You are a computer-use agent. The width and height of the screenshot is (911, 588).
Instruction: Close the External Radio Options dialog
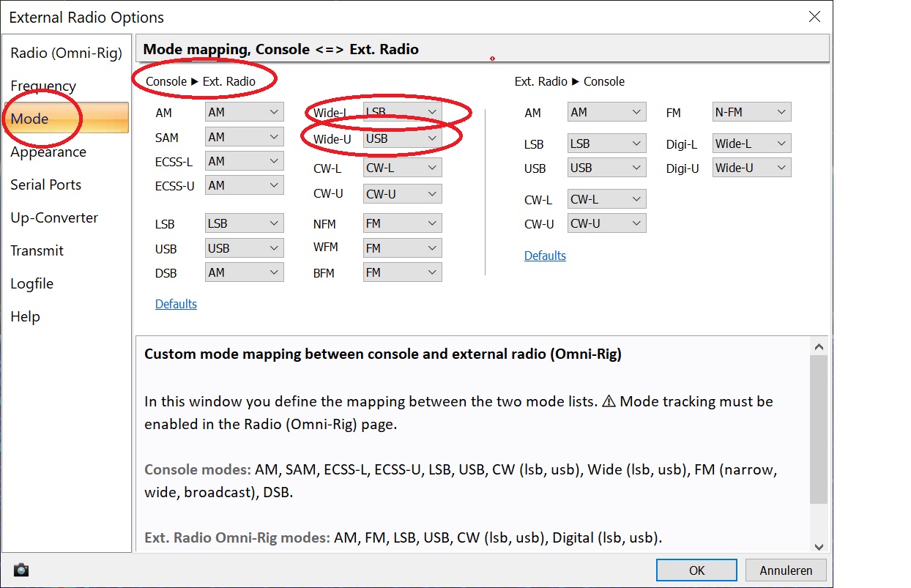814,17
